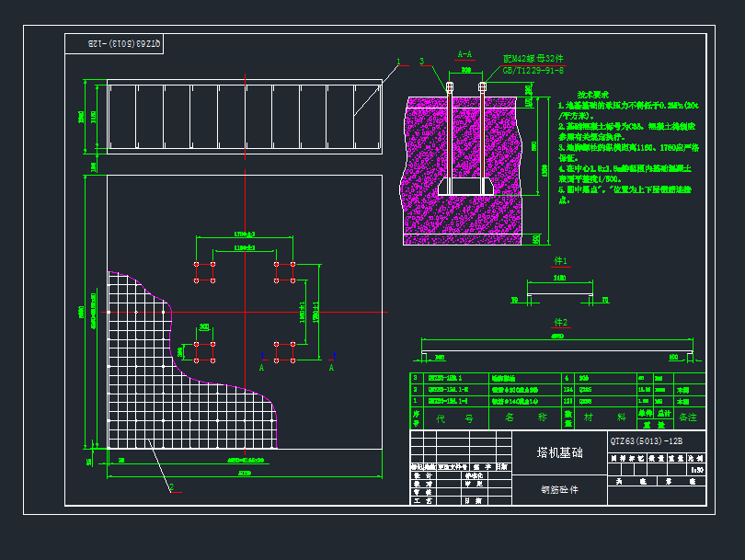Viewport: 745px width, 560px height.
Task: Select the 件1 part label
Action: point(560,261)
